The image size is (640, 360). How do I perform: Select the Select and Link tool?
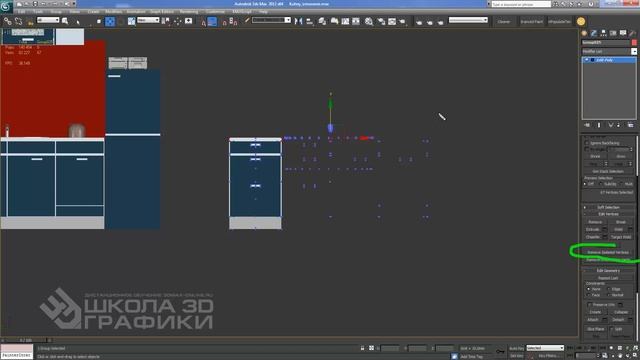click(7, 21)
